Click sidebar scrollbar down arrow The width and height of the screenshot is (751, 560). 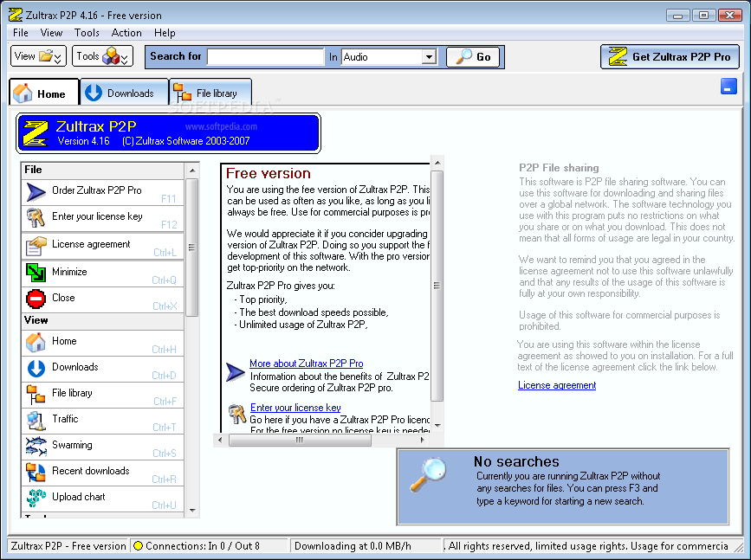click(x=192, y=511)
